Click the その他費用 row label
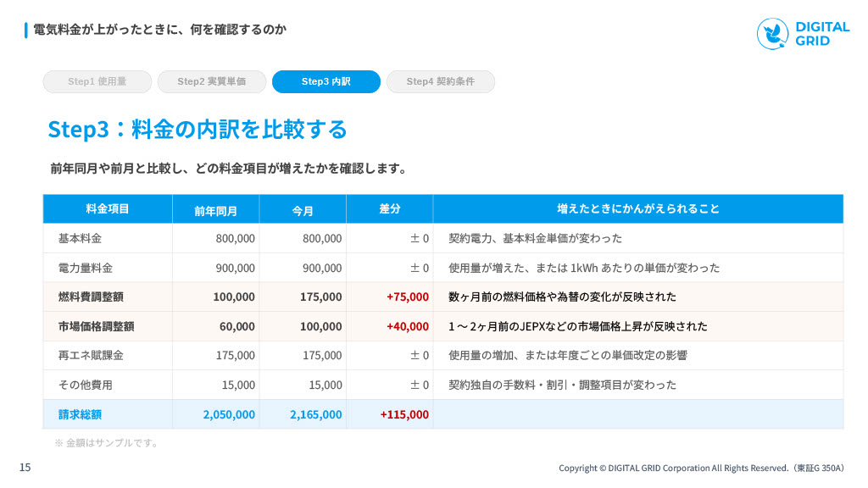Screen dimensions: 868x488 pos(86,385)
